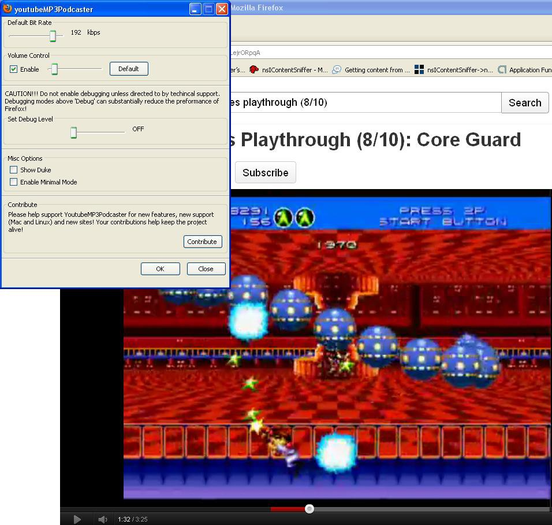Image resolution: width=552 pixels, height=525 pixels.
Task: Click the Mozilla Firefox window title bar
Action: click(x=391, y=8)
